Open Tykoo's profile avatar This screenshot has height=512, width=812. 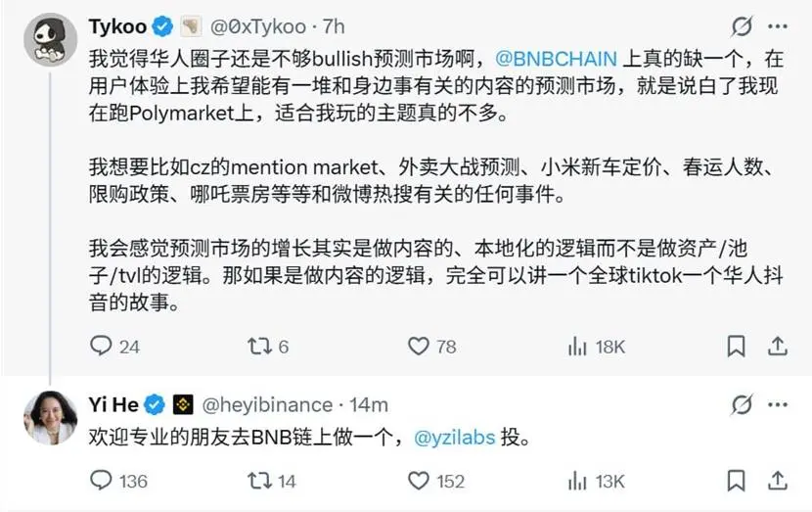49,43
